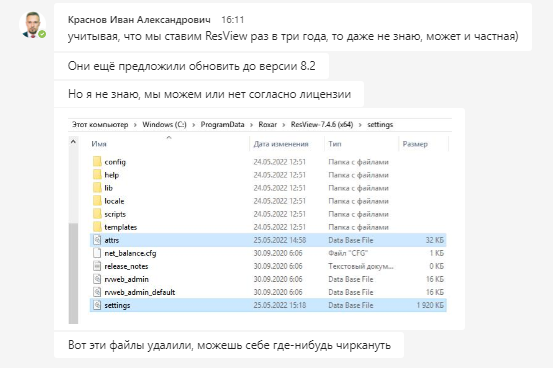This screenshot has height=368, width=553.
Task: Select the locale folder icon
Action: click(97, 201)
